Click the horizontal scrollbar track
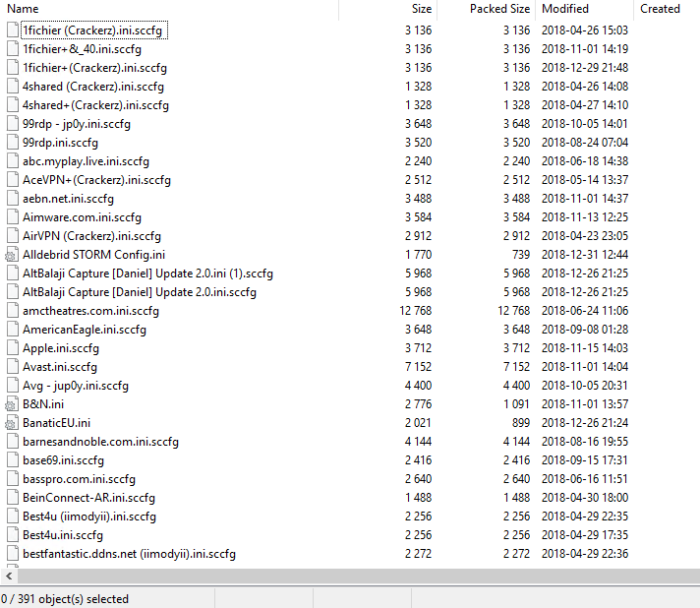700x608 pixels. [359, 576]
